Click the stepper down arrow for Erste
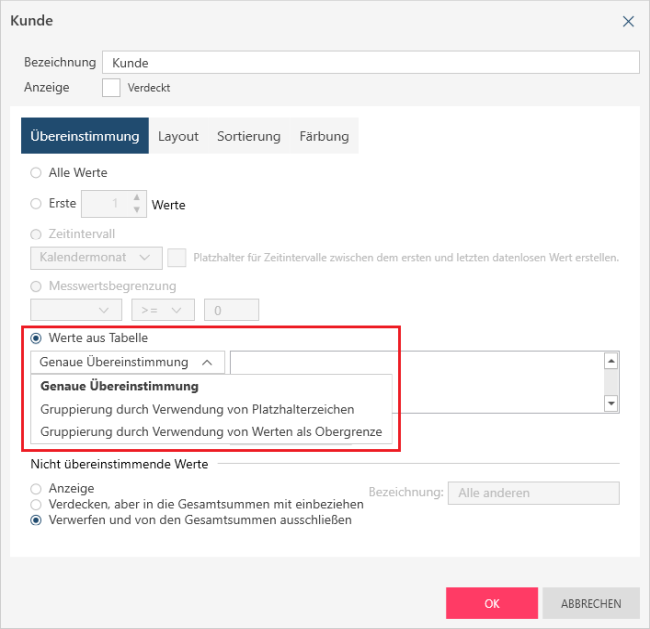The height and width of the screenshot is (629, 650). point(137,210)
